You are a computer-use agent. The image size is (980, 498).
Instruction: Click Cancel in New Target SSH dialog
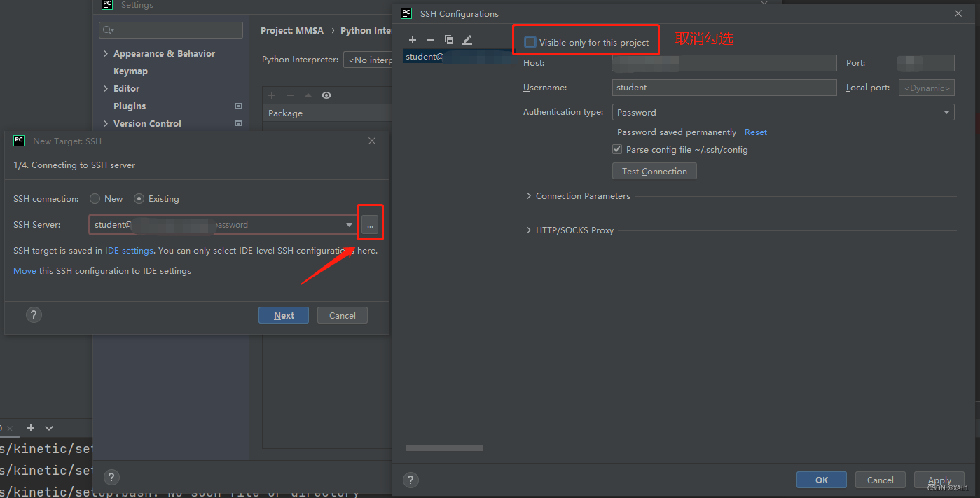[343, 315]
